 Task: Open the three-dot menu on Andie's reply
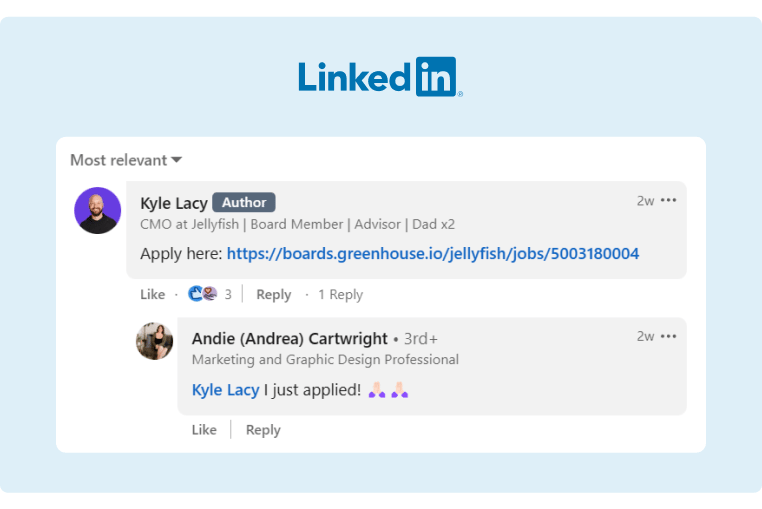(x=669, y=336)
